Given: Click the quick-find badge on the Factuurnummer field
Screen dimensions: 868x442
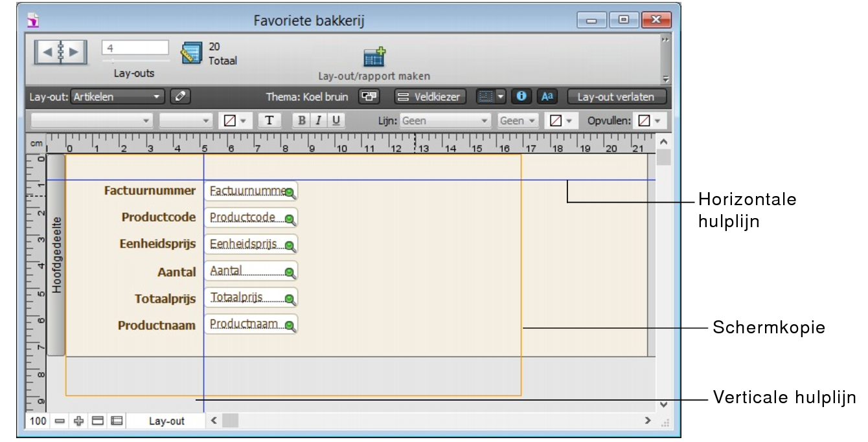Looking at the screenshot, I should [290, 193].
